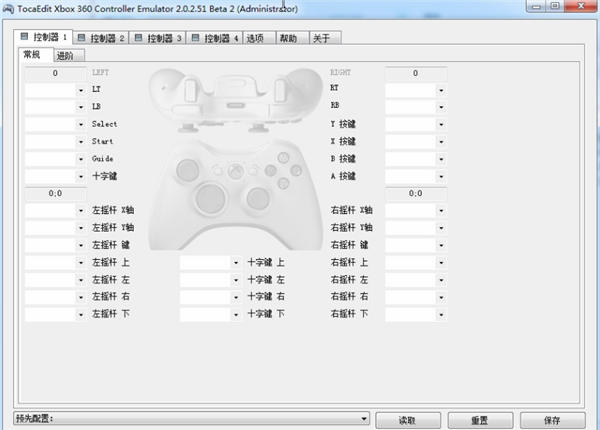
Task: Open the Select button mapping dropdown
Action: [56, 124]
